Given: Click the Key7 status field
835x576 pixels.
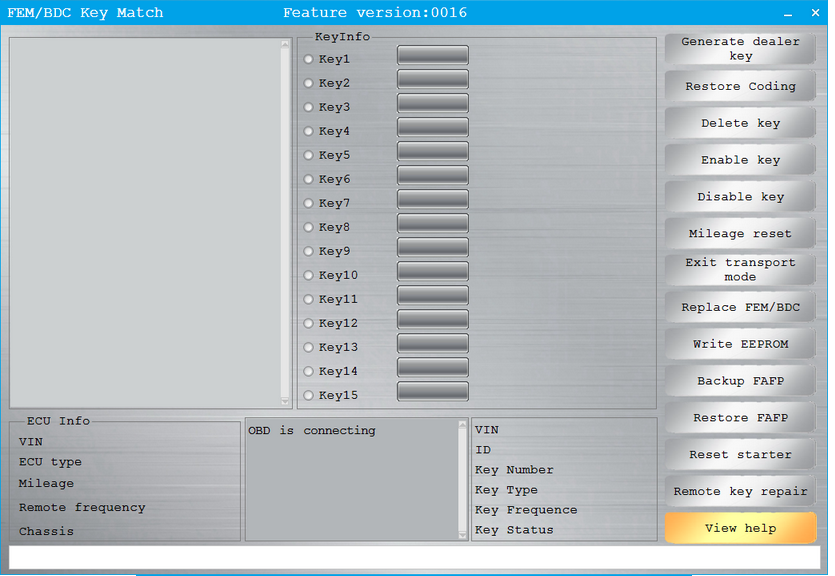Looking at the screenshot, I should point(433,200).
